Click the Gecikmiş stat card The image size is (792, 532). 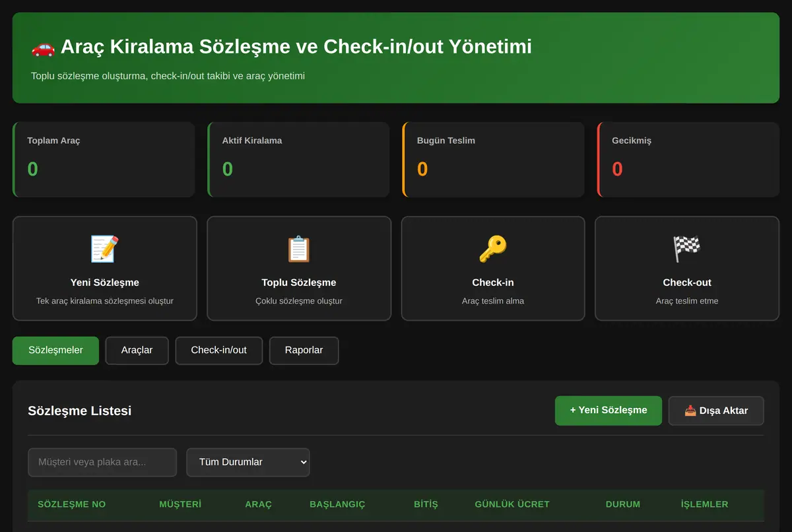pyautogui.click(x=688, y=160)
